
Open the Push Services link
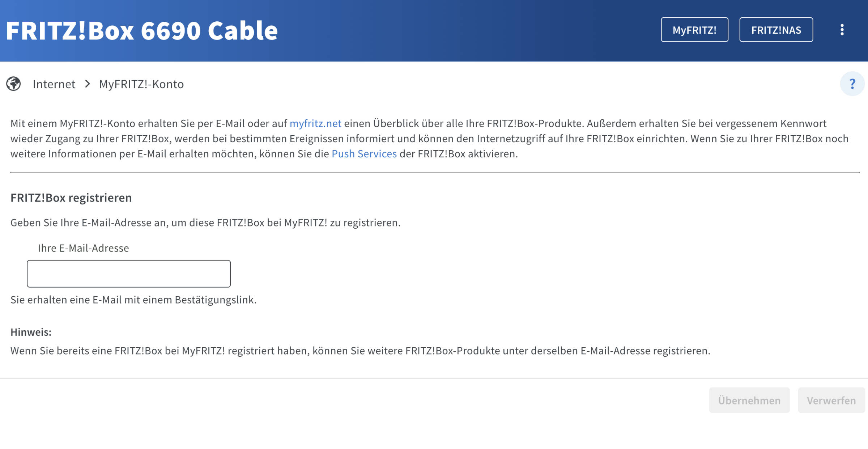[x=364, y=154]
